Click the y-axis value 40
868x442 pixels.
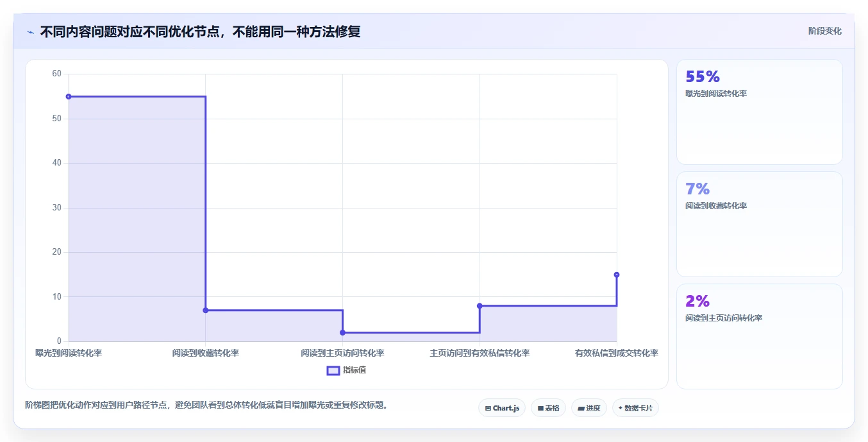[56, 163]
